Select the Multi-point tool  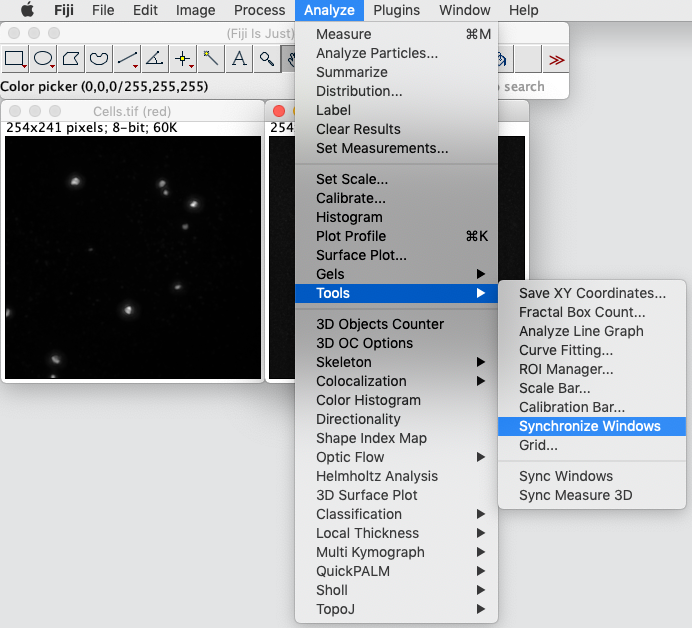tap(183, 59)
